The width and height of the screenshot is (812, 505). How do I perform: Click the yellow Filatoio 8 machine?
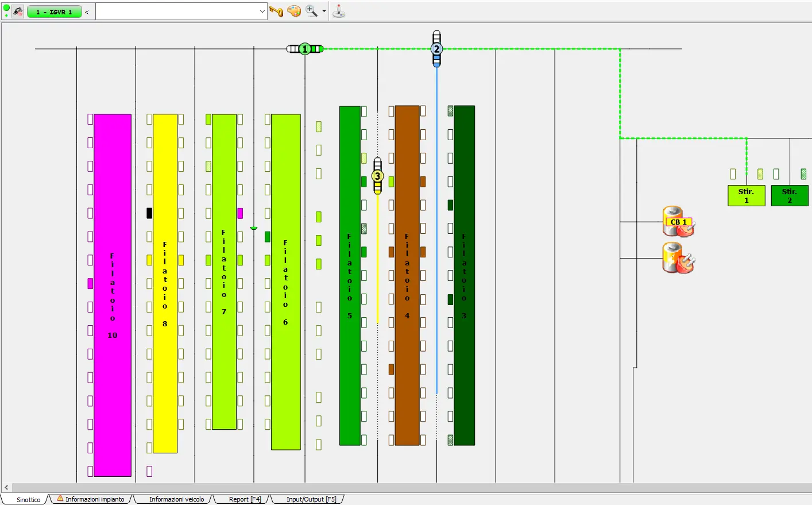[165, 283]
